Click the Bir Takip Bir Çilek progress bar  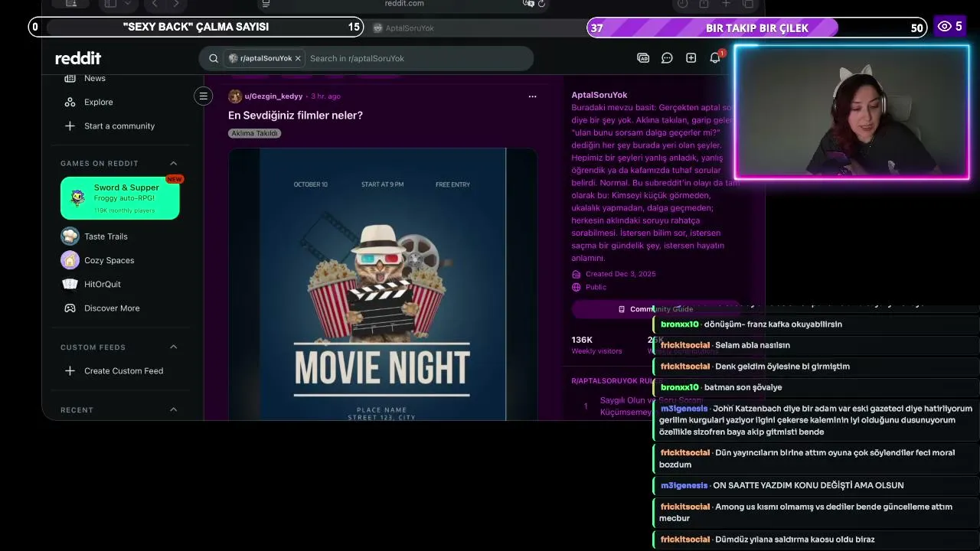757,28
